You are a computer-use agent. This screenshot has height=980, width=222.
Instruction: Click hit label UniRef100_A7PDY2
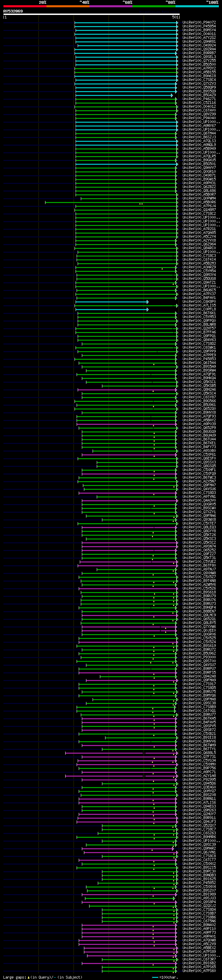point(199,68)
